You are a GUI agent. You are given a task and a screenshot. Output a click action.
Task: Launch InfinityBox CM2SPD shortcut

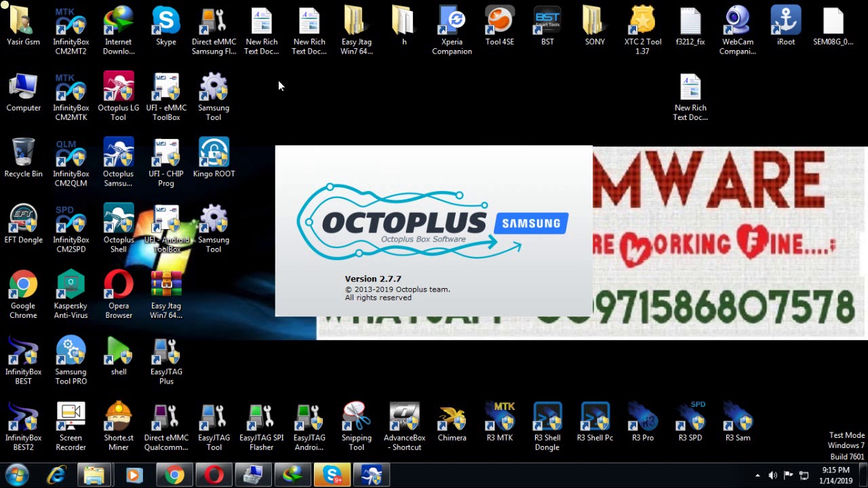coord(71,230)
